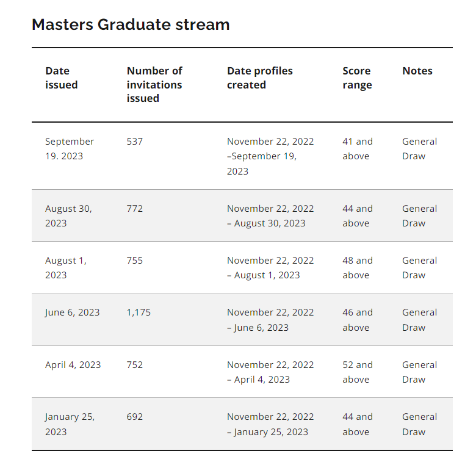Screen dimensions: 476x462
Task: Select November 22, 2022 – June 6, 2023 cell
Action: [270, 320]
